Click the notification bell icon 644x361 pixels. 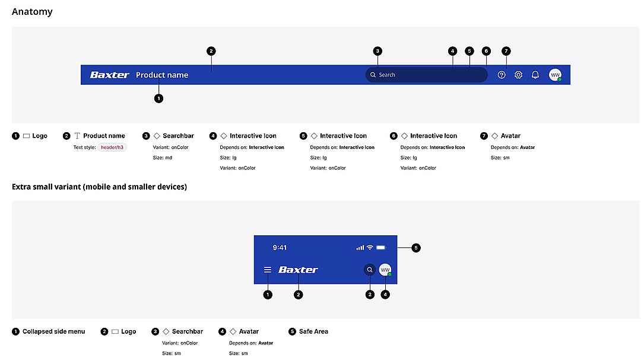click(x=535, y=75)
